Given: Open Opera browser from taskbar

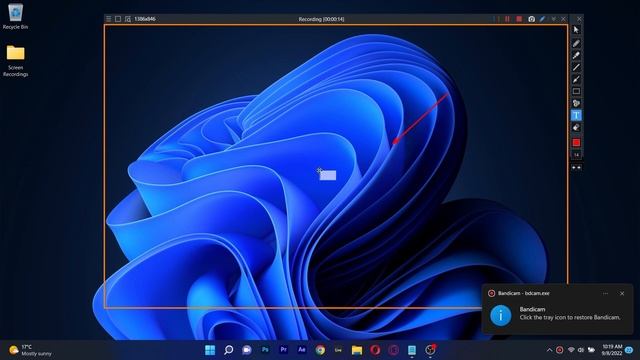Looking at the screenshot, I should (375, 350).
